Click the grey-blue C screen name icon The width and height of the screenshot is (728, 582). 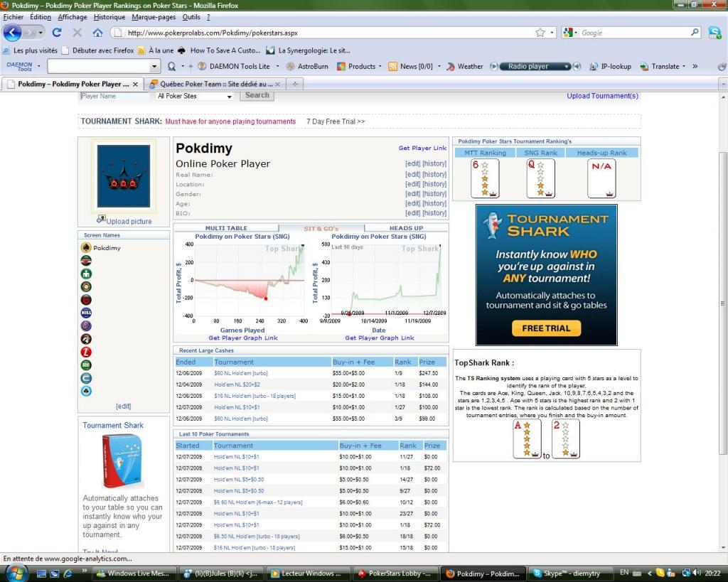pyautogui.click(x=86, y=378)
